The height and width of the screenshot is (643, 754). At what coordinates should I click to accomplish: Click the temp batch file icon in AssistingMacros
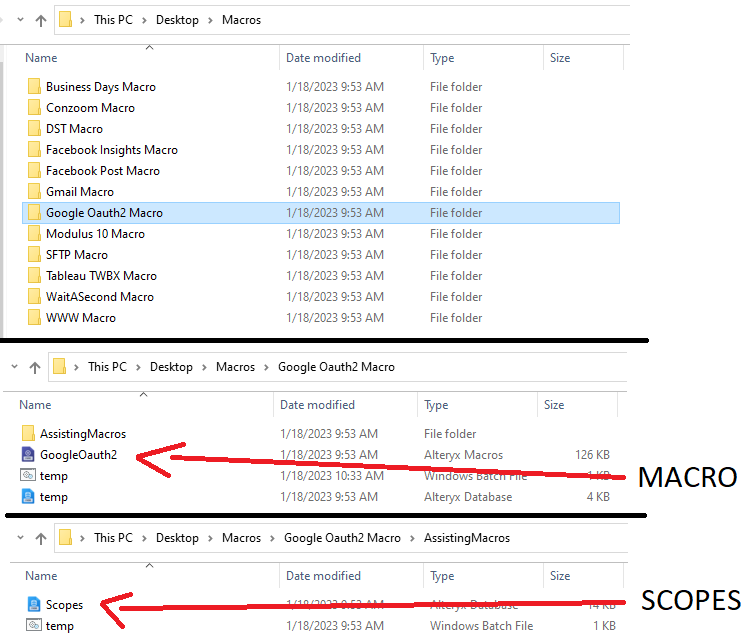pos(34,626)
